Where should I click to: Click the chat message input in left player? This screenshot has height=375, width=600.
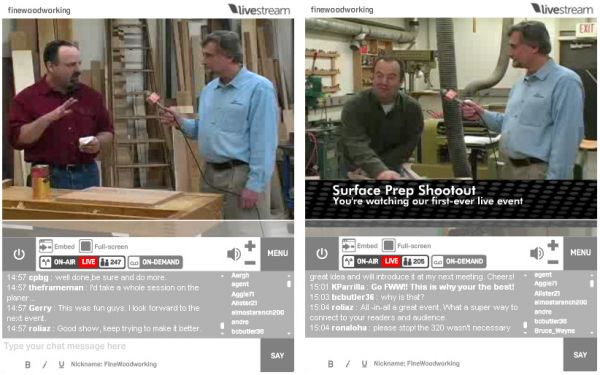tap(131, 346)
